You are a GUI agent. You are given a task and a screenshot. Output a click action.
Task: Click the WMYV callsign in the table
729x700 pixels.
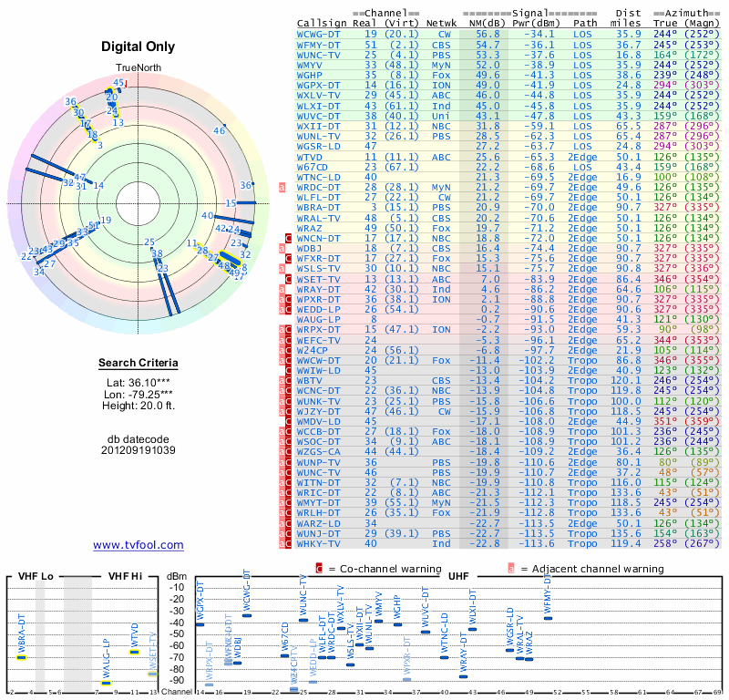(310, 65)
